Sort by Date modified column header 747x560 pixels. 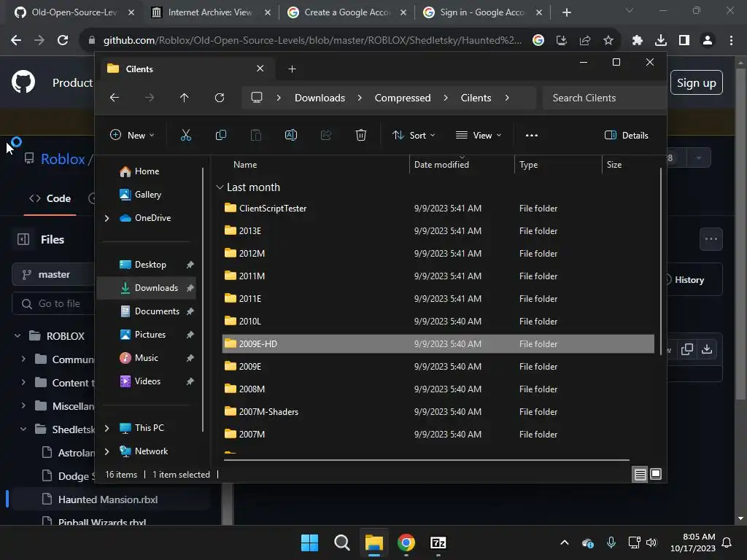coord(441,165)
